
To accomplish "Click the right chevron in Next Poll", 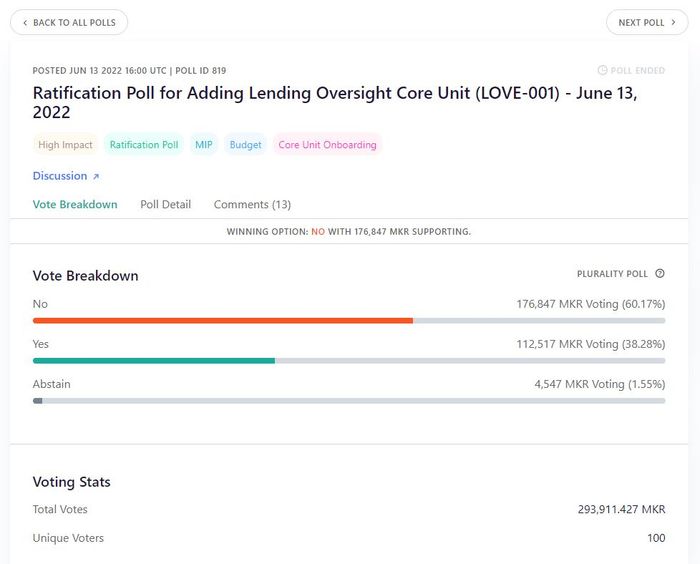I will [674, 22].
